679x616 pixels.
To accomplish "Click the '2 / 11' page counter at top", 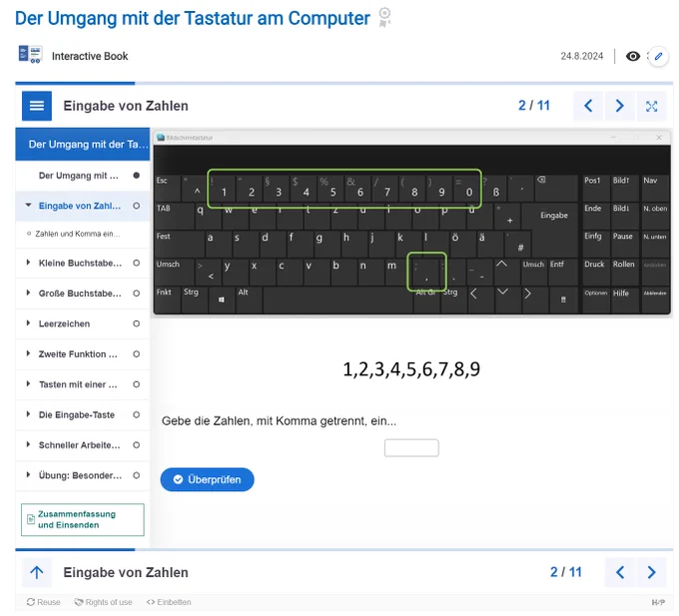I will pos(534,105).
